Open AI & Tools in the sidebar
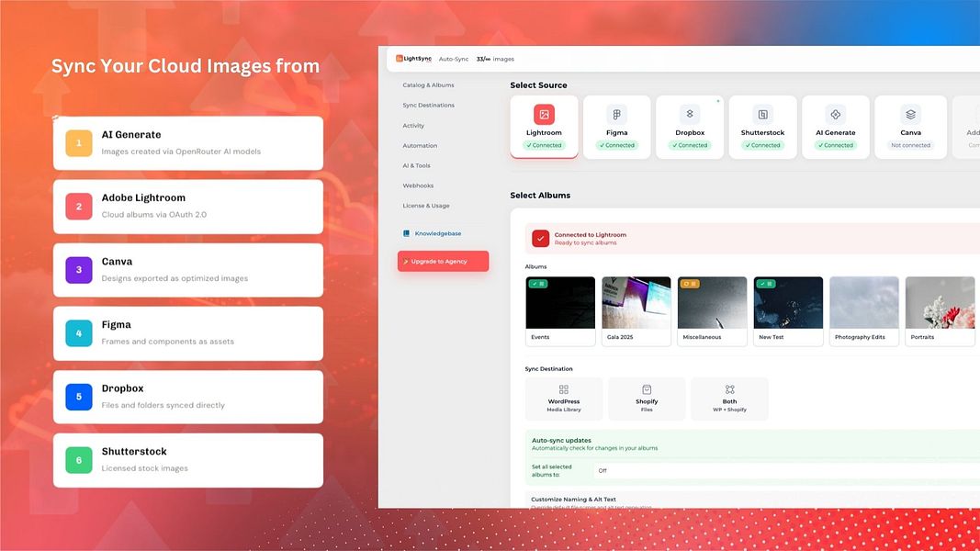 (416, 165)
